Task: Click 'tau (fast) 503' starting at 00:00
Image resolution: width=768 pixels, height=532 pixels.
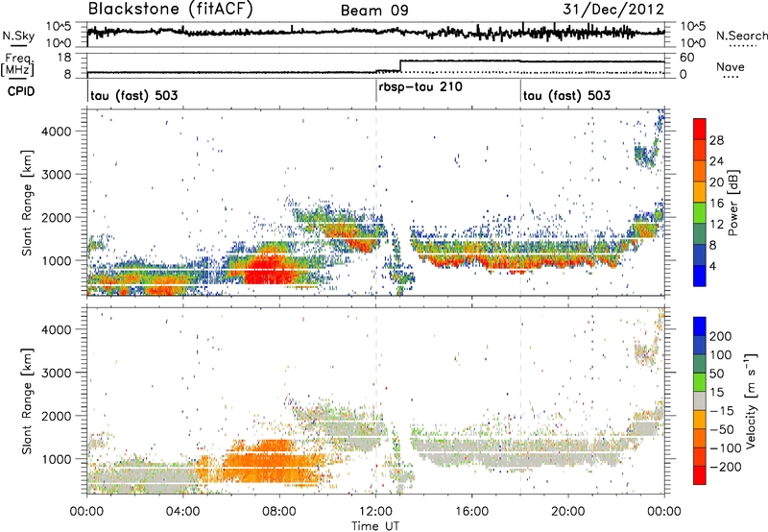Action: pos(134,95)
